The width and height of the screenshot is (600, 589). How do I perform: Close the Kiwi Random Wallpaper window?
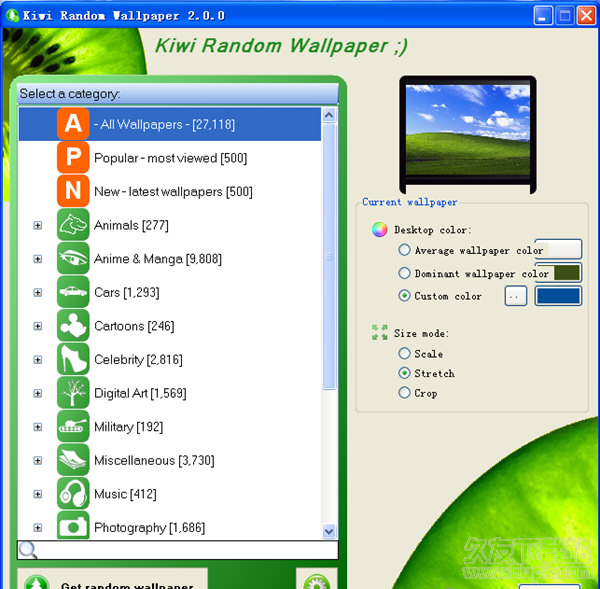pyautogui.click(x=586, y=16)
